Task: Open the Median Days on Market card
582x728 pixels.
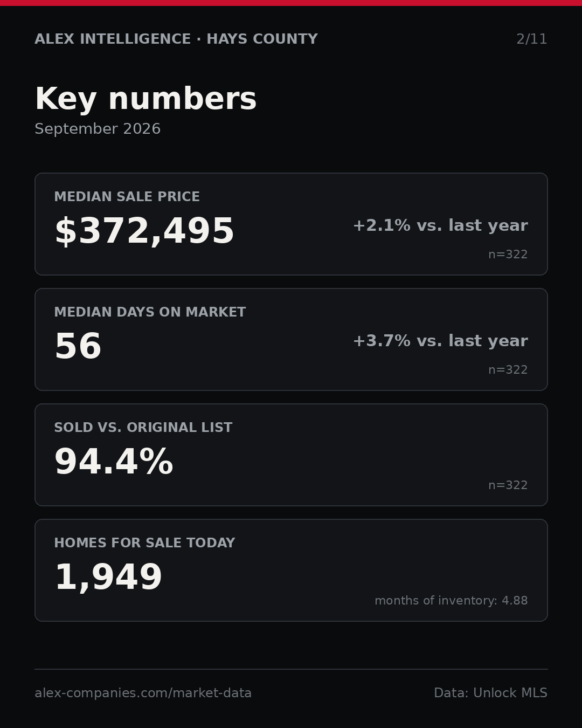Action: (x=291, y=339)
